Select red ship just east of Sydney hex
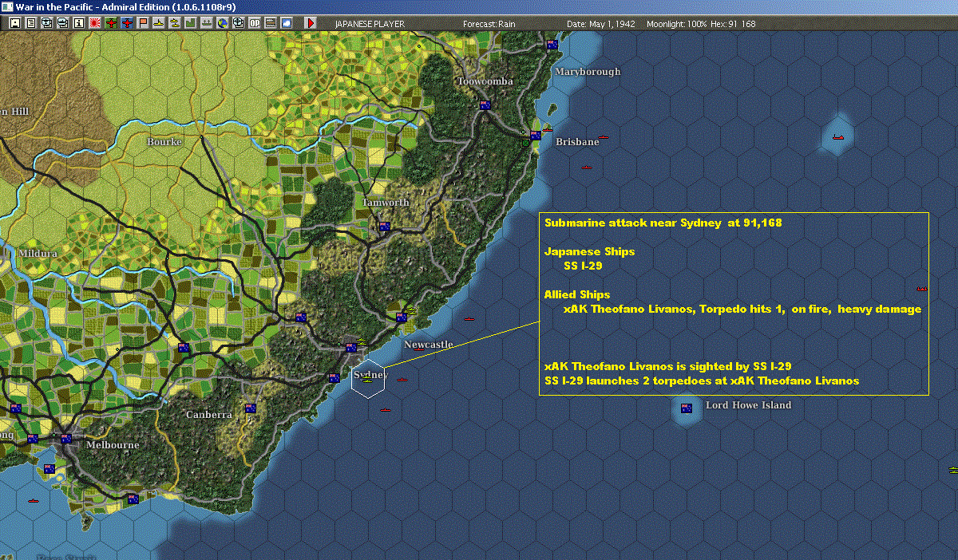 [402, 379]
